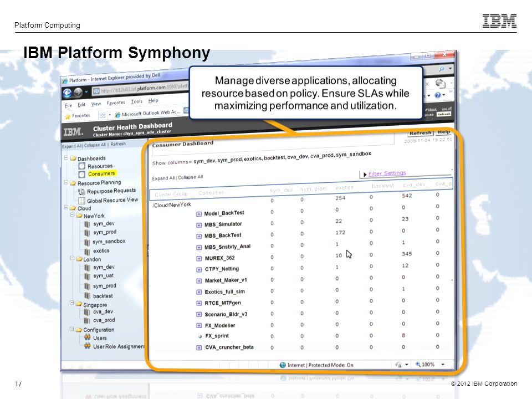Collapse the Resource Planning tree node
The width and height of the screenshot is (532, 399).
(x=66, y=182)
